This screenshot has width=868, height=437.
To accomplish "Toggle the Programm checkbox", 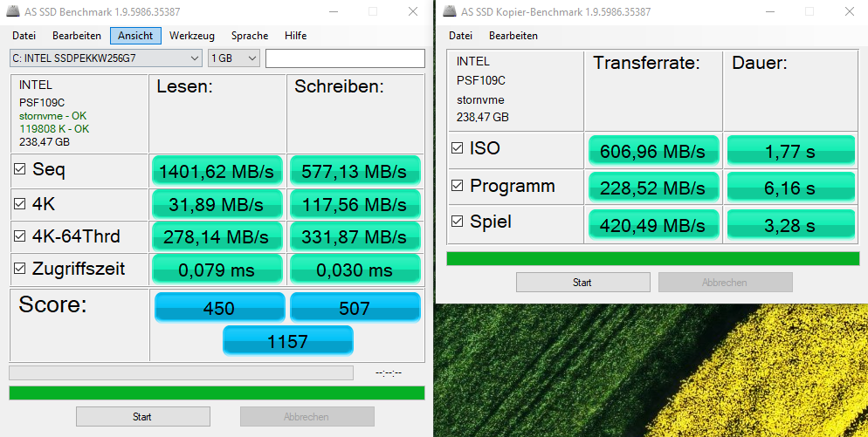I will pyautogui.click(x=457, y=186).
